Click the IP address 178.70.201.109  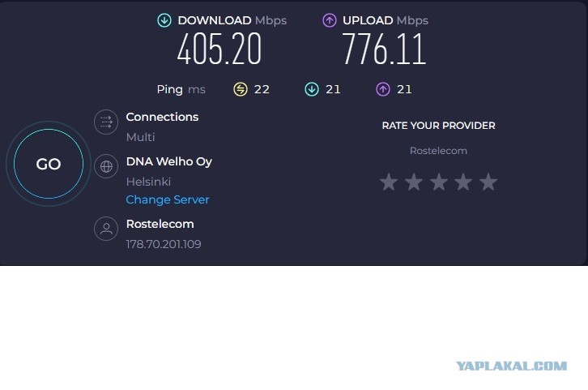click(x=164, y=244)
